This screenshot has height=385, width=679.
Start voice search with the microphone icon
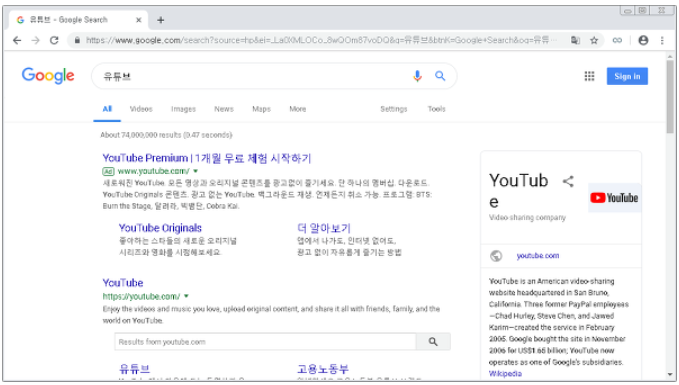[x=417, y=76]
